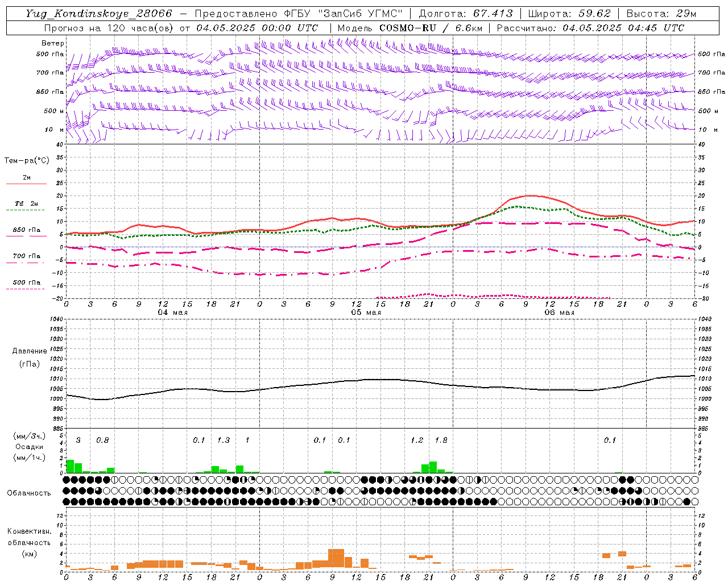Viewport: 728px width, 582px height.
Task: Click the Широта: 59.62 header field
Action: 569,14
